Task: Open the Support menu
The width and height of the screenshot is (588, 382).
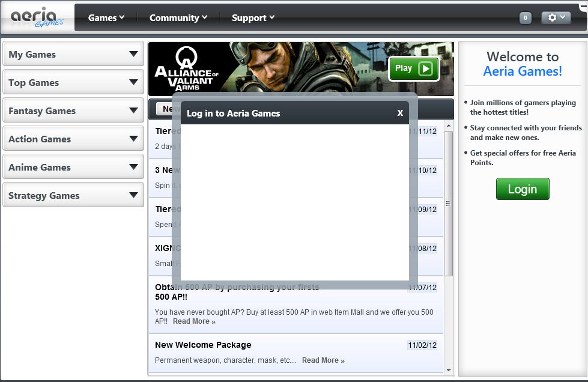Action: click(x=253, y=17)
